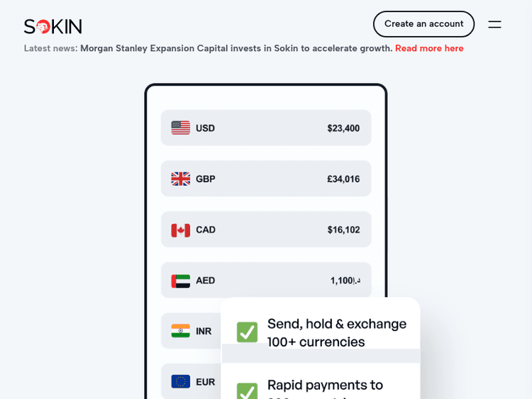
Task: Select the USD balance row
Action: [266, 128]
